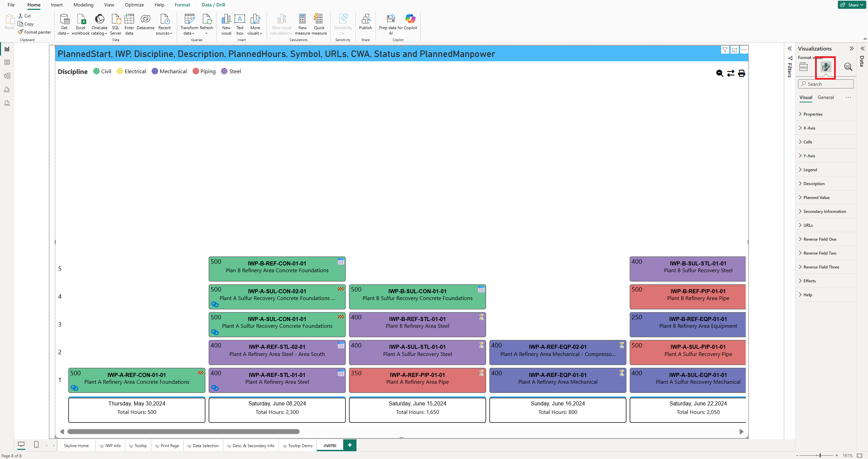Switch to desktop layout view
This screenshot has width=868, height=459.
click(21, 444)
